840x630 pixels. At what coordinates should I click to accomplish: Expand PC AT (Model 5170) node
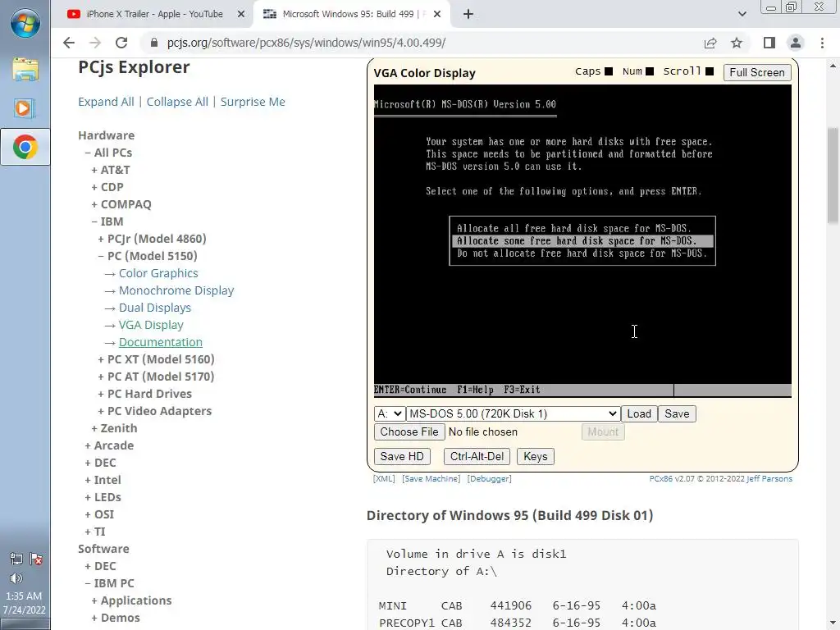[156, 376]
